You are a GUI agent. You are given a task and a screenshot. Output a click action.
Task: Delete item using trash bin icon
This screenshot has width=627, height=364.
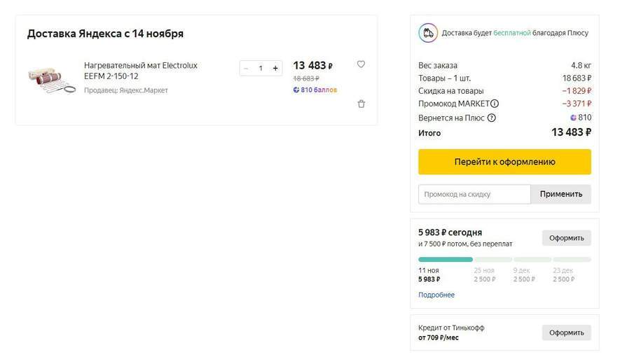361,104
